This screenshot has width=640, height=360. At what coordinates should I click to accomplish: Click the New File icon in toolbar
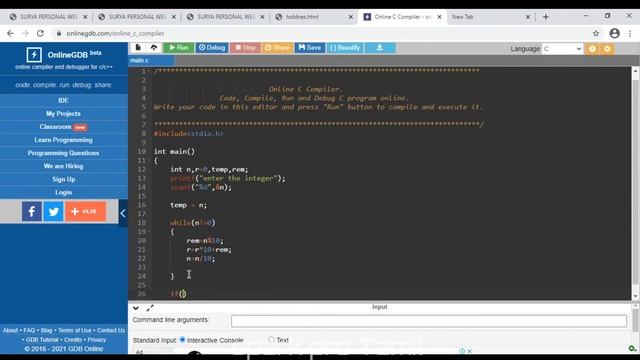(x=138, y=48)
